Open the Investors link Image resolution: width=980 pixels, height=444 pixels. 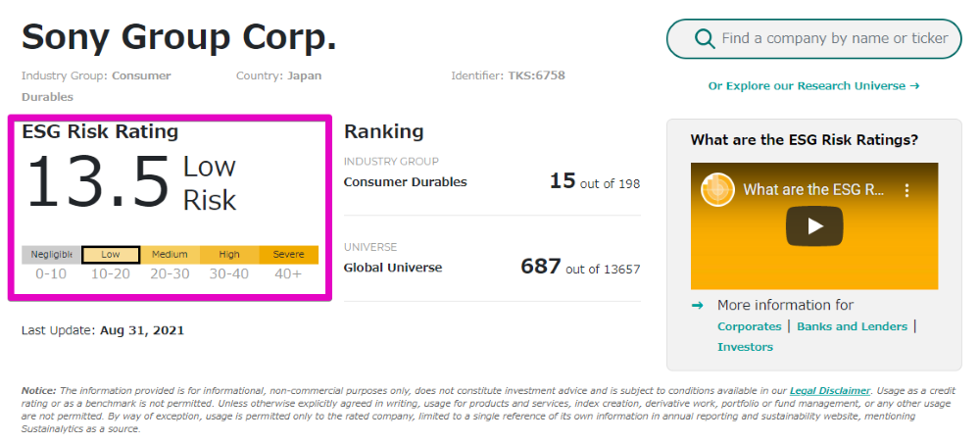pos(745,347)
